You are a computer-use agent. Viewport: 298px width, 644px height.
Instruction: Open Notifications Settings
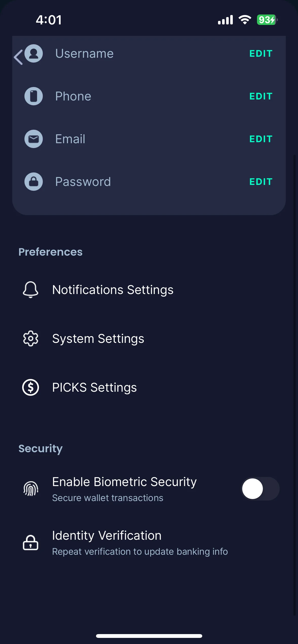click(x=149, y=290)
